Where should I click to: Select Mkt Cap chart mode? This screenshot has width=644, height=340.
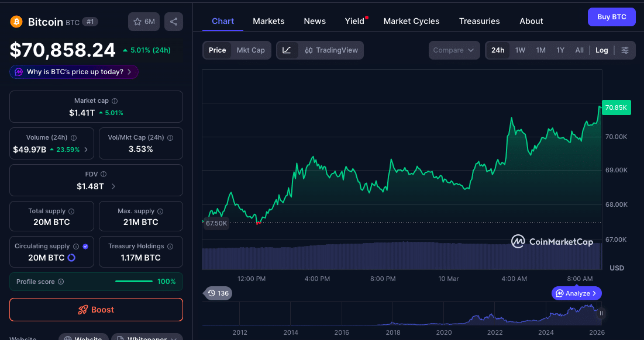click(250, 50)
